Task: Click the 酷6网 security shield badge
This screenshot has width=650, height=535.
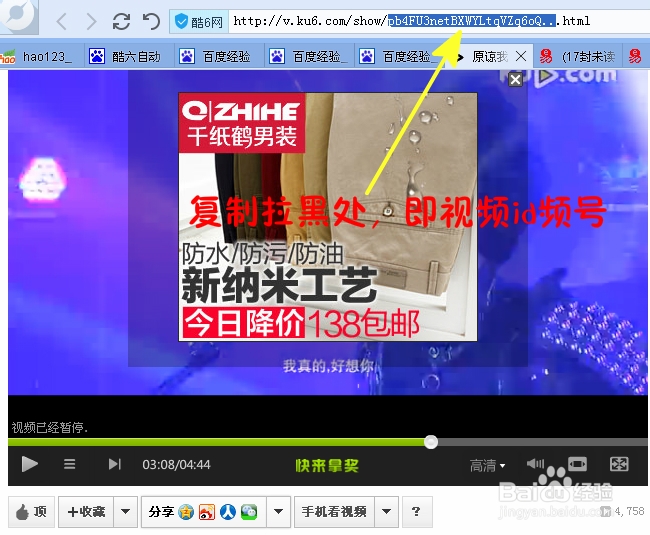Action: point(199,21)
